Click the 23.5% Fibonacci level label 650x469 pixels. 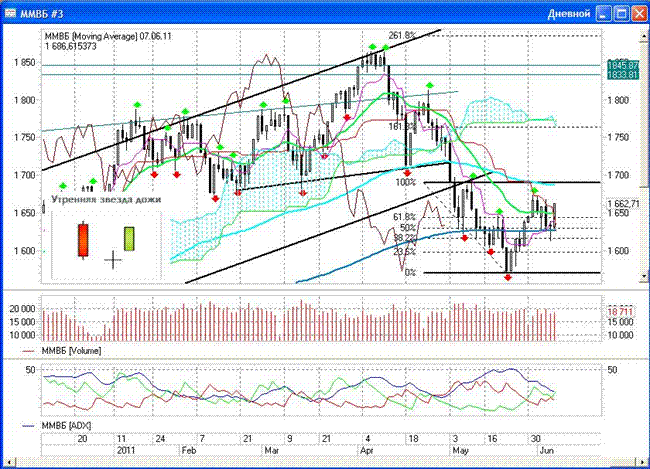tap(404, 251)
